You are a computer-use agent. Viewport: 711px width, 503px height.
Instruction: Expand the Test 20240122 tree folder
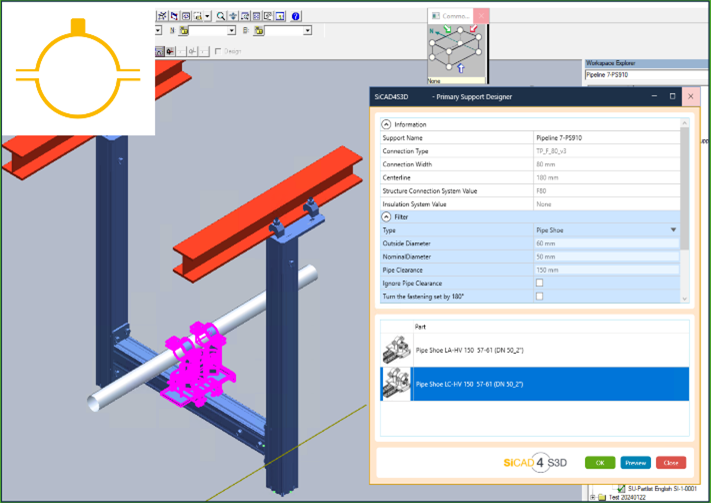pos(594,496)
